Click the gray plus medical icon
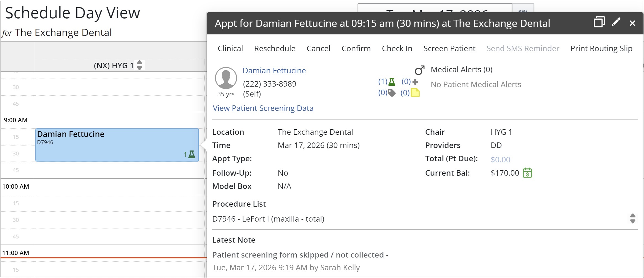The height and width of the screenshot is (278, 644). point(415,82)
